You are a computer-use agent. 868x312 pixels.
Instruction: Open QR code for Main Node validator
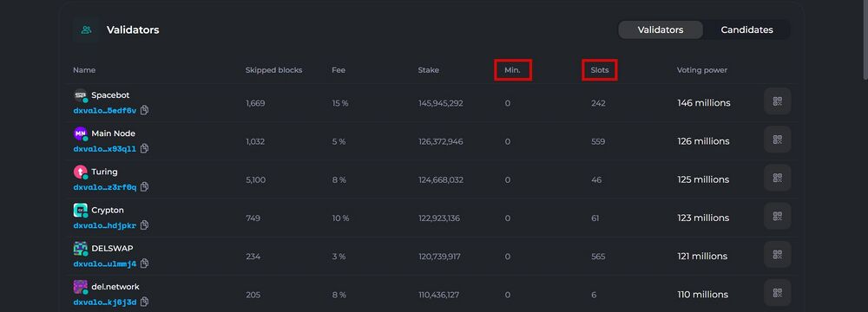point(777,140)
